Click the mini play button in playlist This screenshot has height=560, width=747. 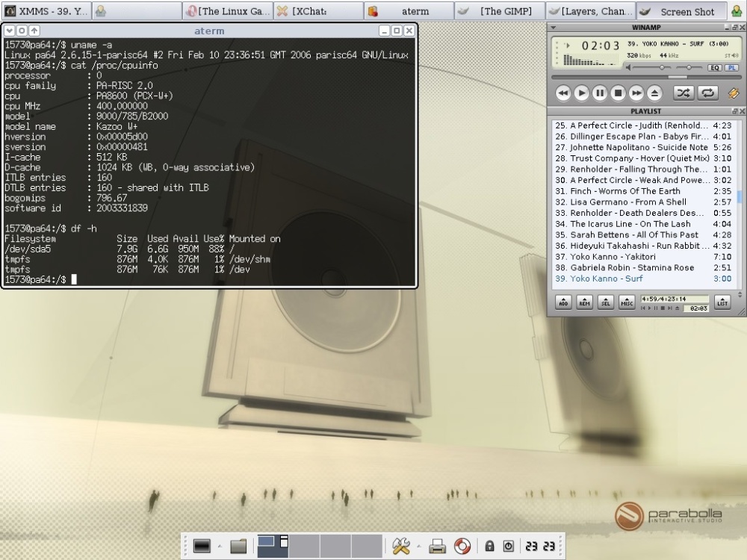(649, 308)
